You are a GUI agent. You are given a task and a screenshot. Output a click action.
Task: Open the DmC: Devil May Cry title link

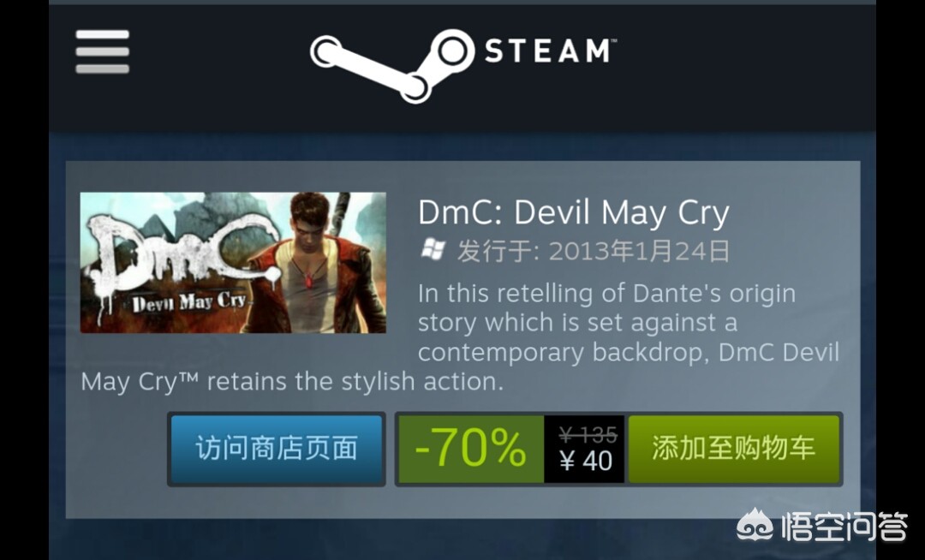[x=573, y=212]
